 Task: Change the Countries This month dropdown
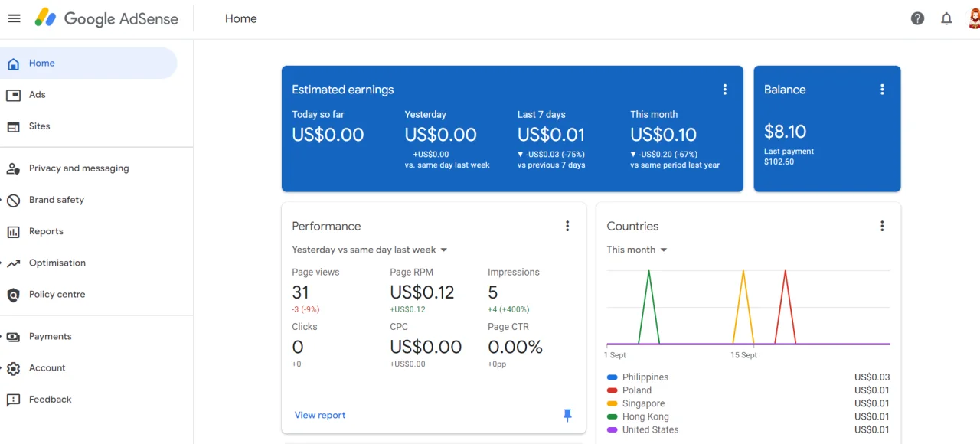tap(637, 250)
